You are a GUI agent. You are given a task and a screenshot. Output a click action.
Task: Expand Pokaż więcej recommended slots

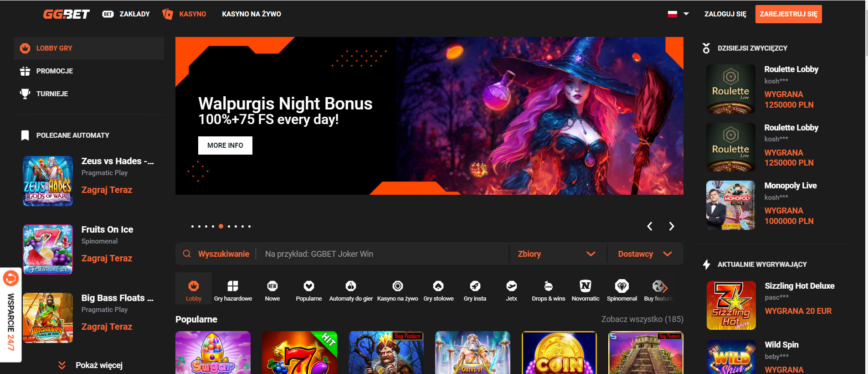tap(91, 365)
